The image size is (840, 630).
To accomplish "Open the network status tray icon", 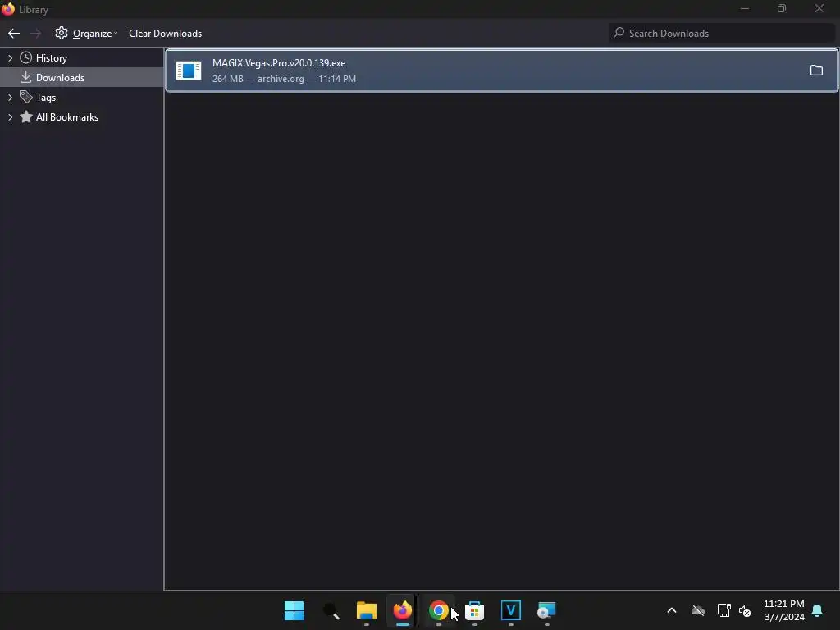I will click(724, 610).
